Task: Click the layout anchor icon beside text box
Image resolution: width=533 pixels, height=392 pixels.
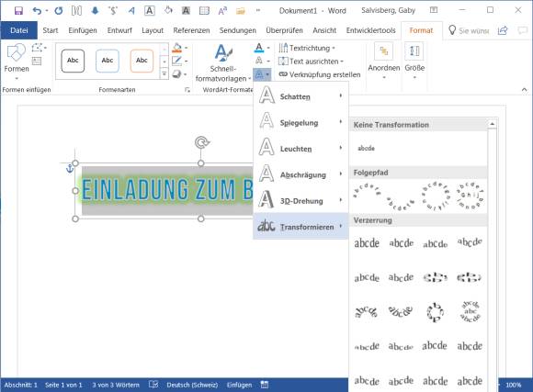Action: pyautogui.click(x=69, y=168)
